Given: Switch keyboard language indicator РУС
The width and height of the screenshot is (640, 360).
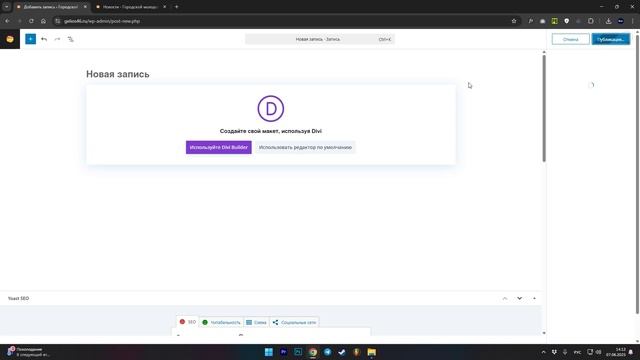Looking at the screenshot, I should [x=577, y=352].
